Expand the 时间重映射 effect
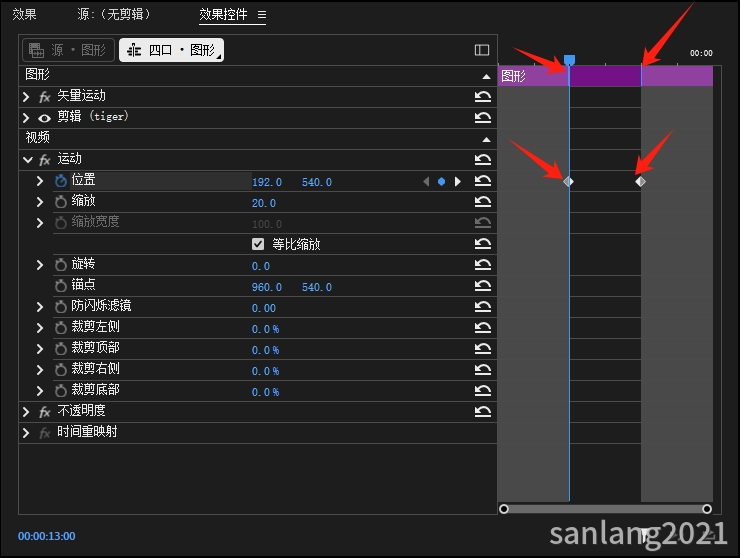This screenshot has width=740, height=558. 26,432
